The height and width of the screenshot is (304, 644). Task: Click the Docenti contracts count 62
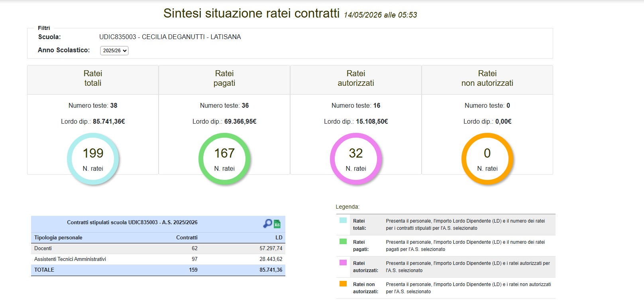[194, 248]
